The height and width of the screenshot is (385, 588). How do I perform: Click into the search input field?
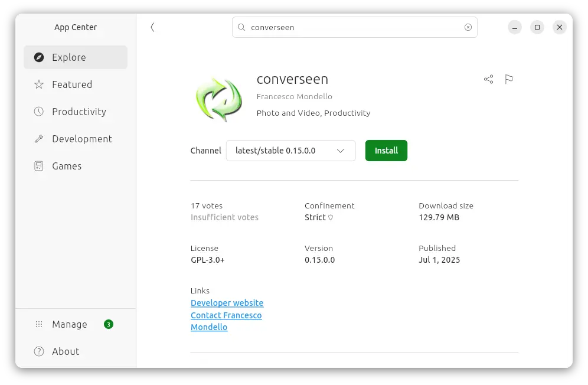[x=355, y=27]
